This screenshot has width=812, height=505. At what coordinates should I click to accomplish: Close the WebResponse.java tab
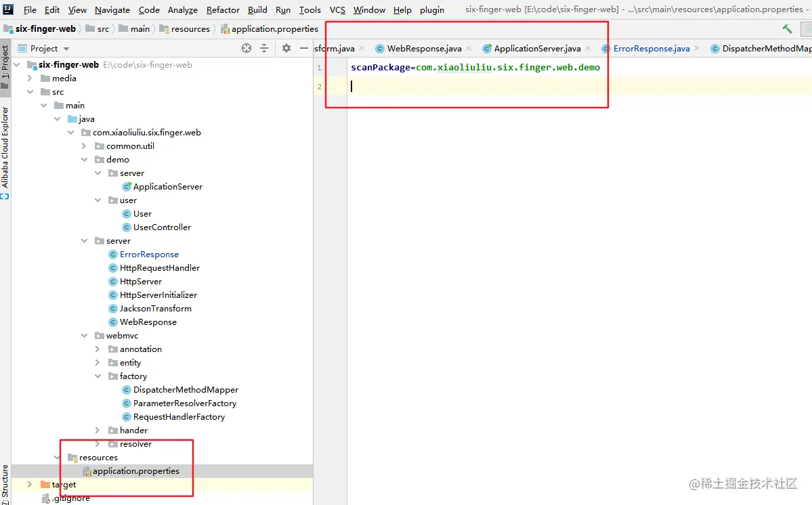point(469,48)
